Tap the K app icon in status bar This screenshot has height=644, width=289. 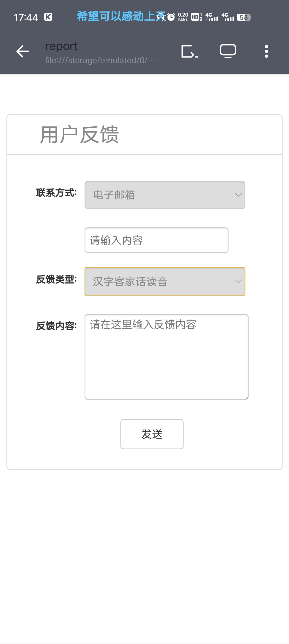pos(48,17)
